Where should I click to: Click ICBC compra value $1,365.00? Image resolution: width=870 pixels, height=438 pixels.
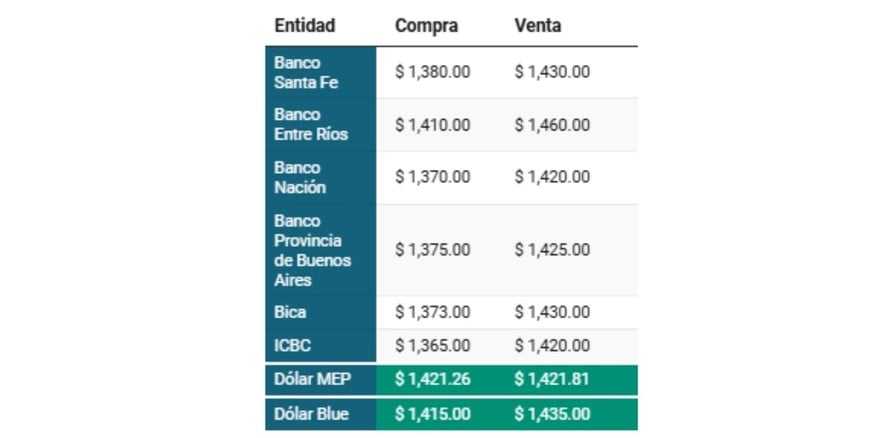432,346
